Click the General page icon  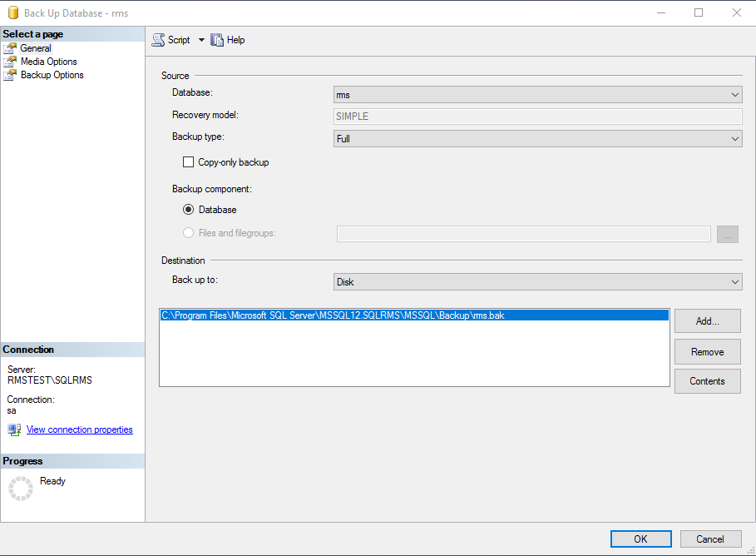[10, 48]
